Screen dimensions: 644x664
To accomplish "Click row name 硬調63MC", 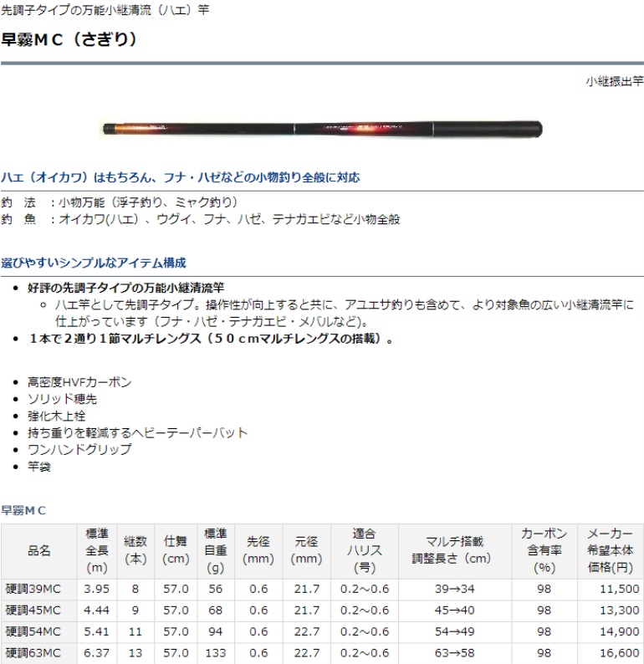I will [33, 653].
